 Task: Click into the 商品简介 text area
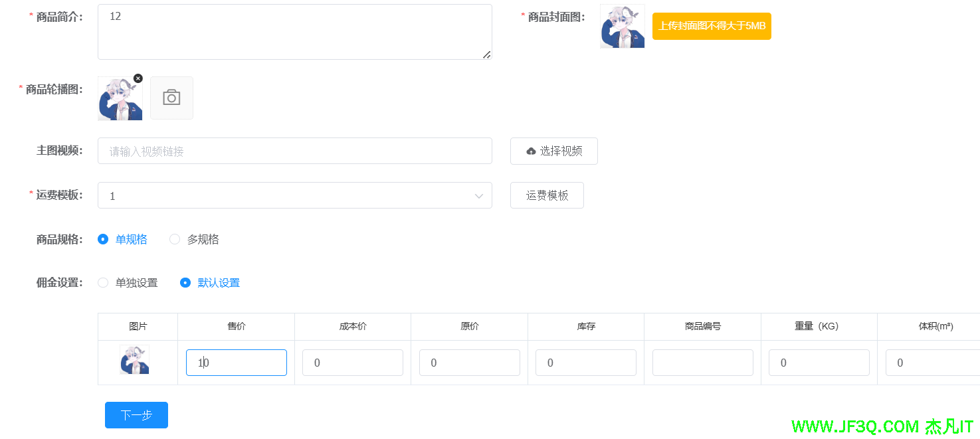point(294,32)
